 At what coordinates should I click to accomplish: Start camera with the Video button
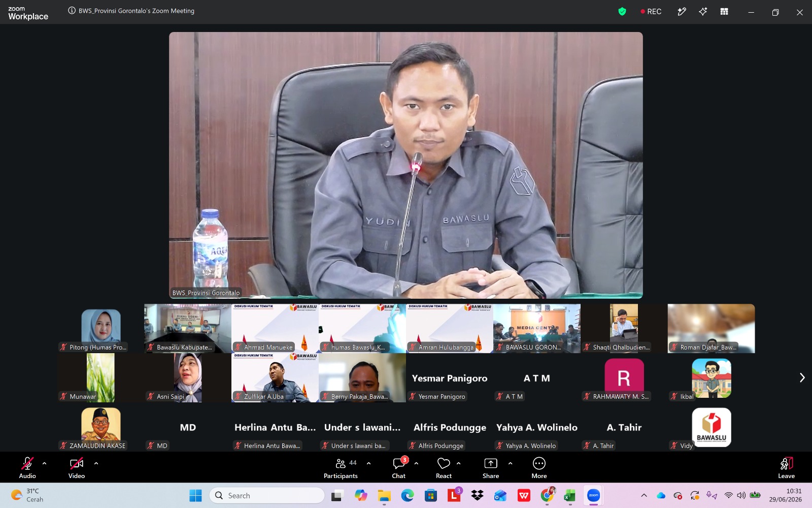pyautogui.click(x=77, y=467)
